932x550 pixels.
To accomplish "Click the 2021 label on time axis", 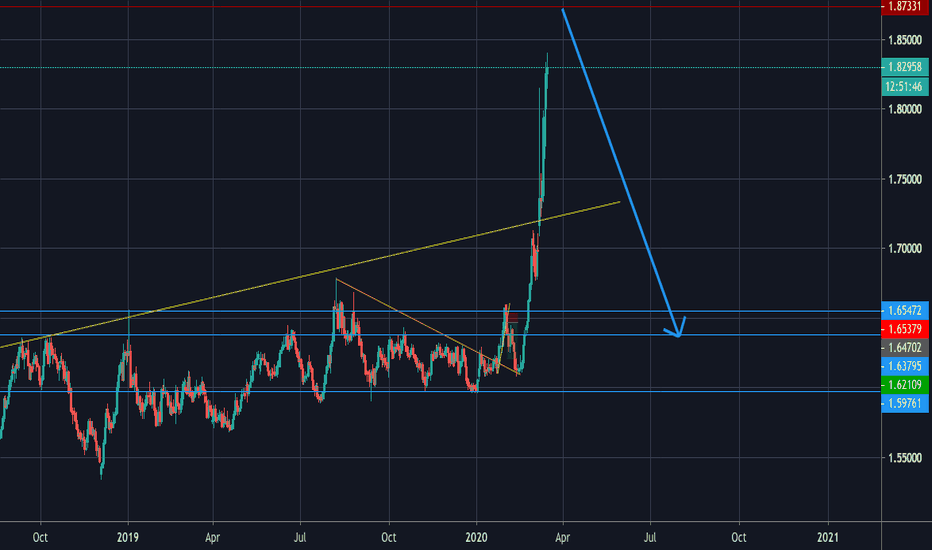I will point(828,538).
